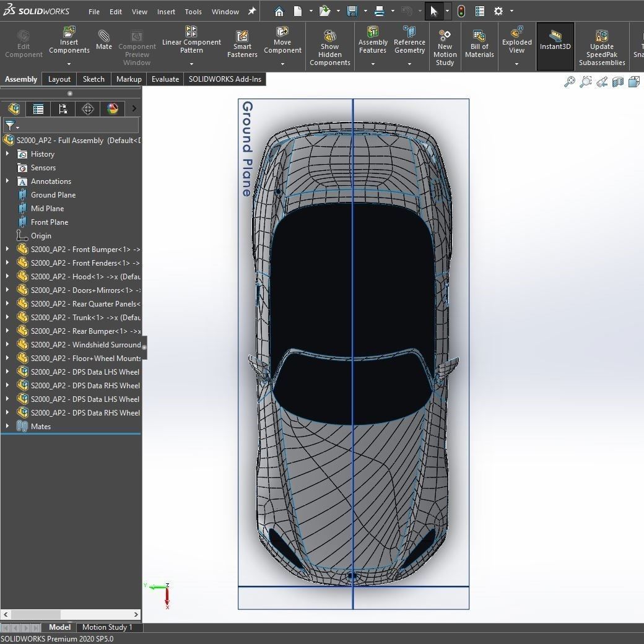Open the Motion Study 1 tab
This screenshot has width=644, height=644.
coord(107,627)
